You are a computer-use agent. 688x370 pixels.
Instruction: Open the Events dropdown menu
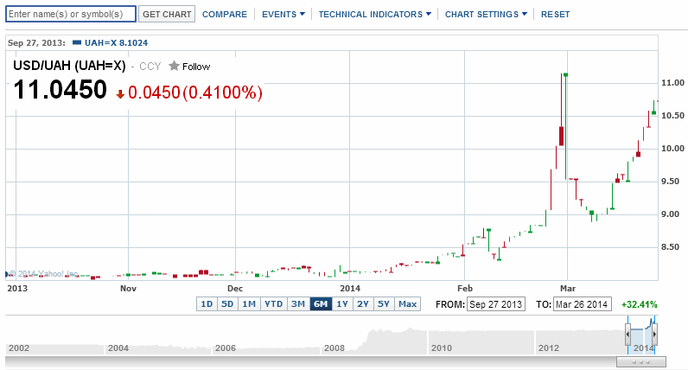pyautogui.click(x=283, y=14)
